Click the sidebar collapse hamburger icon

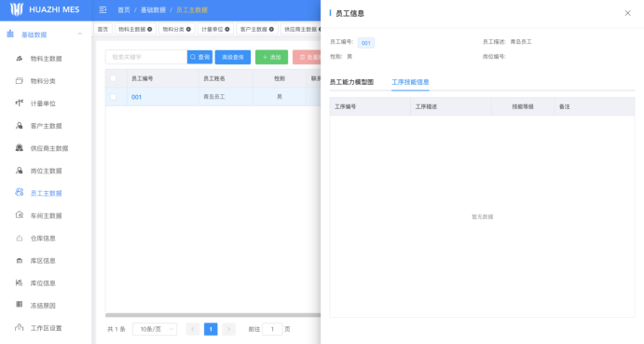(x=103, y=10)
